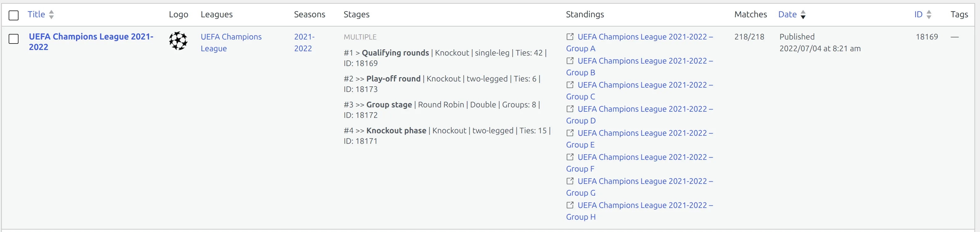Viewport: 980px width, 232px height.
Task: Open external link icon for Group F standing
Action: click(570, 157)
